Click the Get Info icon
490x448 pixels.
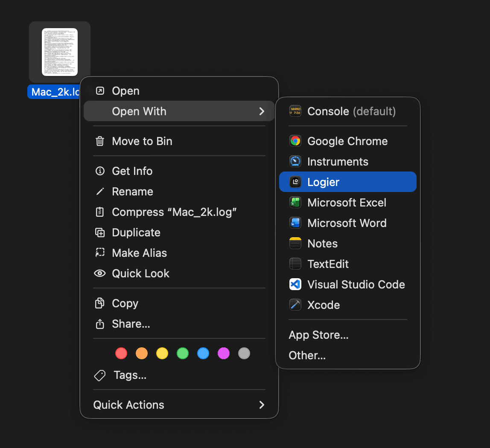tap(100, 171)
